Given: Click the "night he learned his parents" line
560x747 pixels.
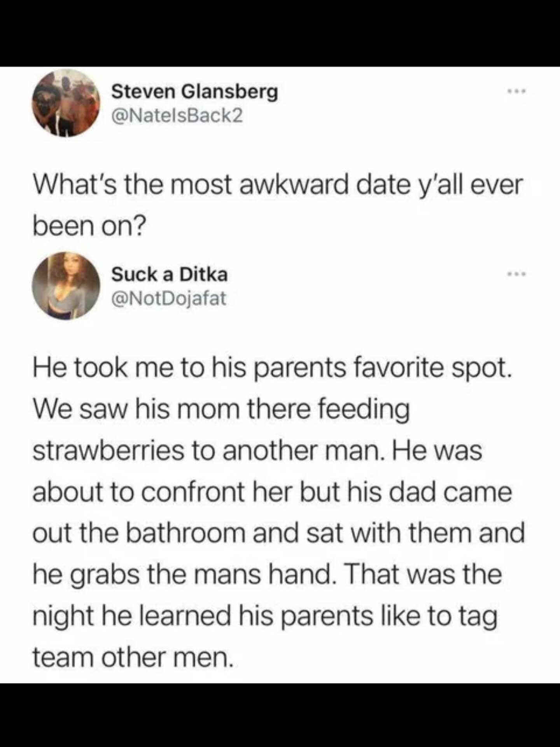Looking at the screenshot, I should pos(264,615).
